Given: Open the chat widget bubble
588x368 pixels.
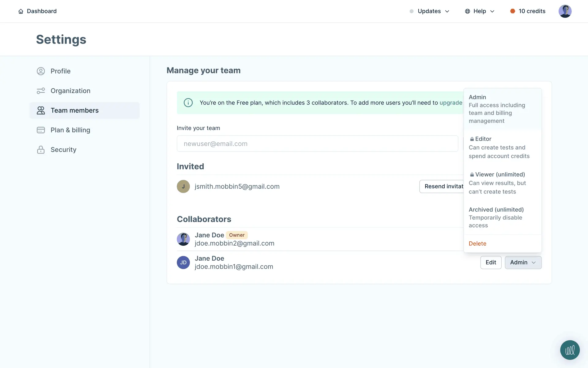Looking at the screenshot, I should pyautogui.click(x=570, y=350).
